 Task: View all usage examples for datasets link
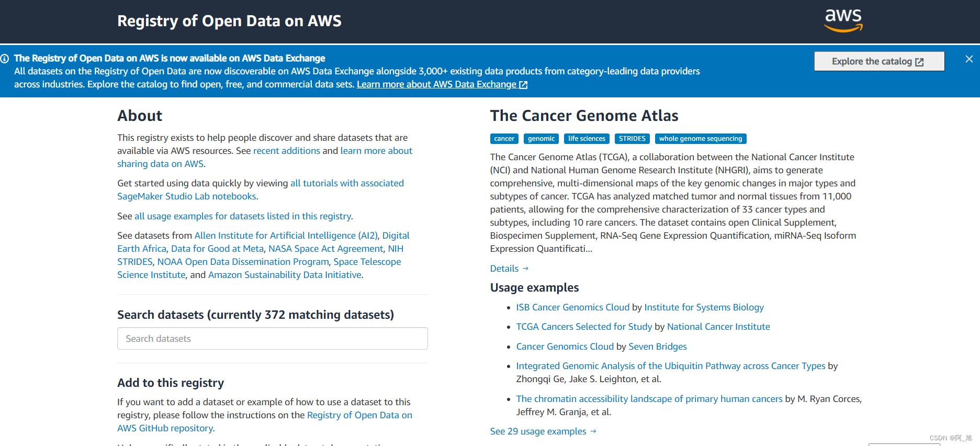[x=243, y=216]
